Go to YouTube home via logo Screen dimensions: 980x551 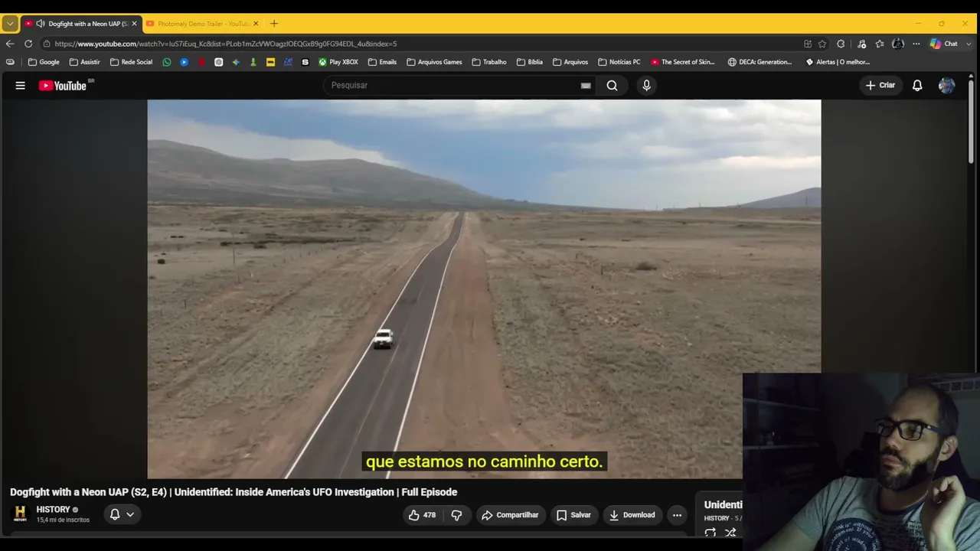pyautogui.click(x=63, y=86)
